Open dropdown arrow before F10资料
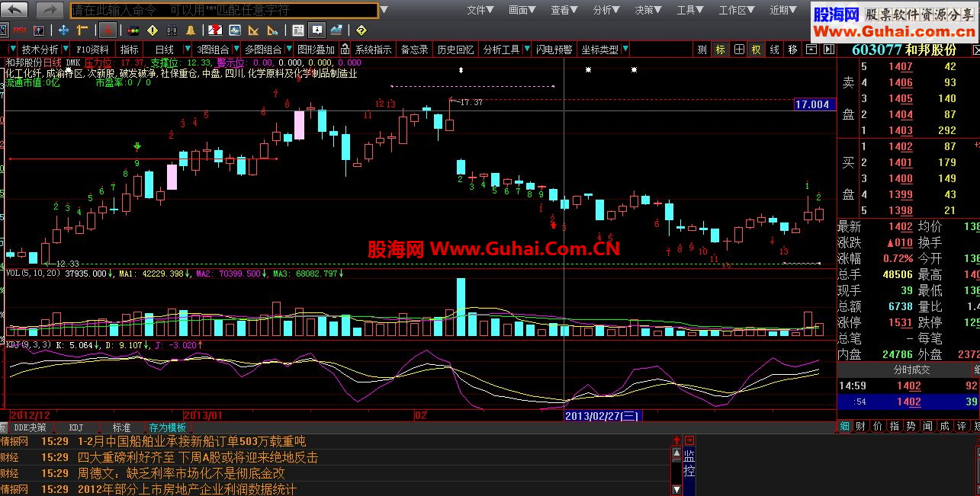Image resolution: width=980 pixels, height=496 pixels. pyautogui.click(x=66, y=50)
